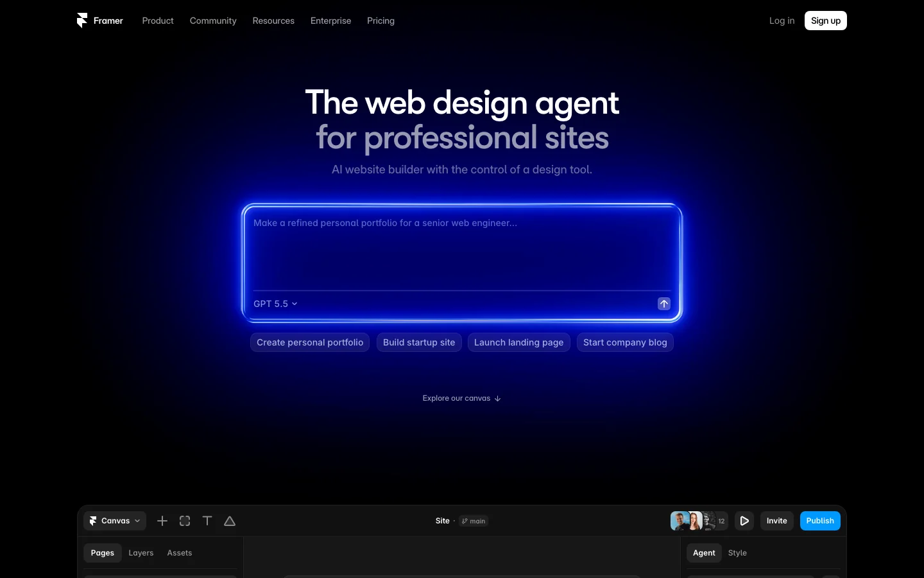Switch to the Style tab

(x=737, y=553)
